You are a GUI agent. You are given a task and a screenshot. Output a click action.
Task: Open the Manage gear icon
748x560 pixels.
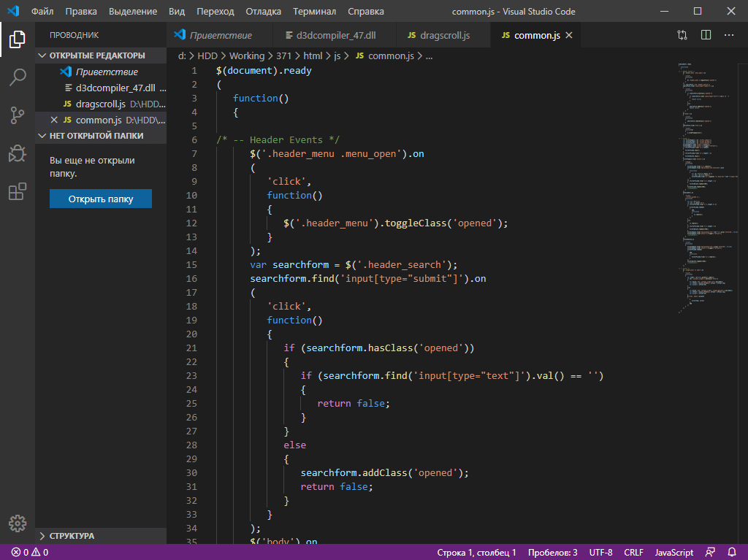18,523
